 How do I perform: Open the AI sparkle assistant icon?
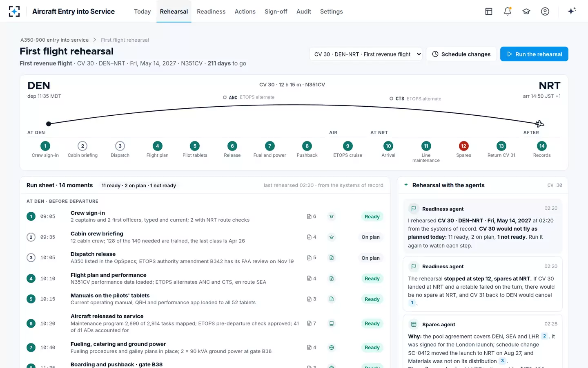coord(572,11)
